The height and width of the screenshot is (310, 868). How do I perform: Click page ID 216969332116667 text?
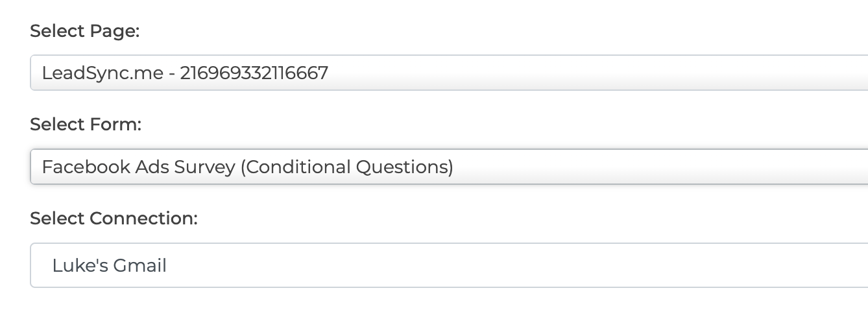[x=254, y=73]
